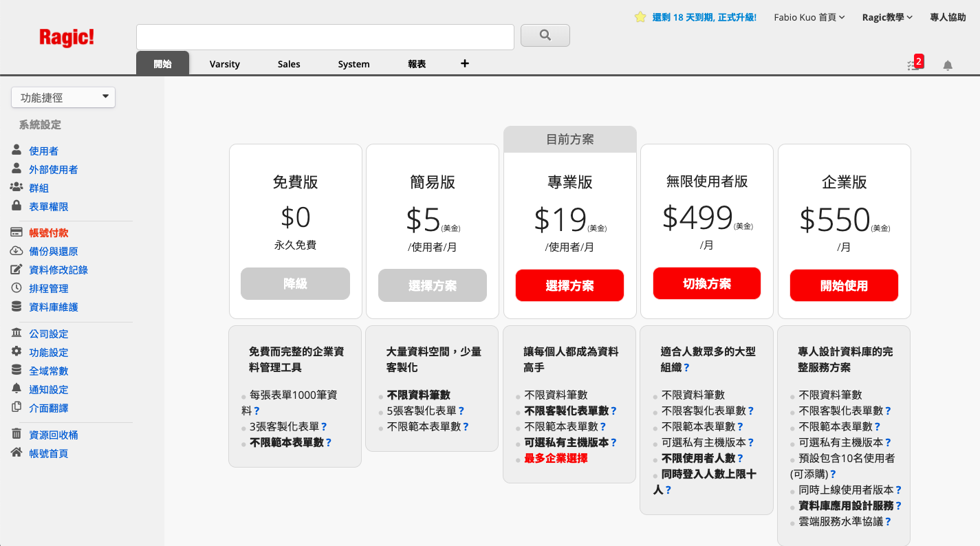Click help ? next to 每張表單1000筆資料
This screenshot has height=546, width=980.
[x=257, y=411]
